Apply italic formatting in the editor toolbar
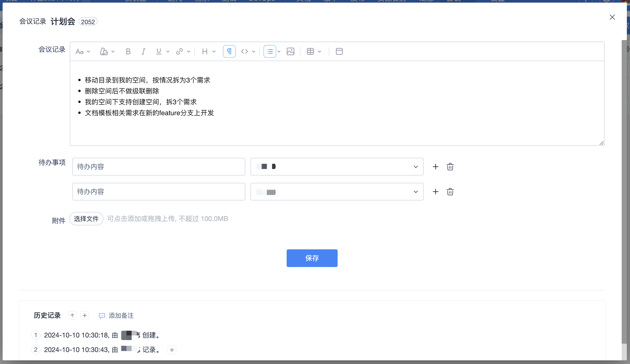This screenshot has height=364, width=630. [143, 51]
